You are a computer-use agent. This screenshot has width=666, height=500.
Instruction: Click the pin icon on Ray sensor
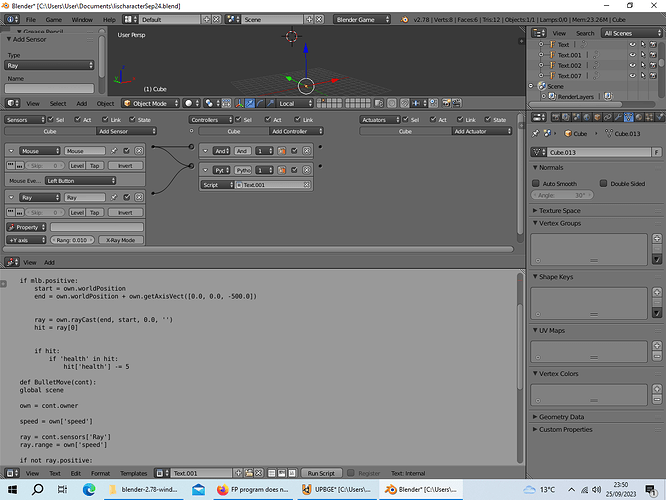[114, 198]
